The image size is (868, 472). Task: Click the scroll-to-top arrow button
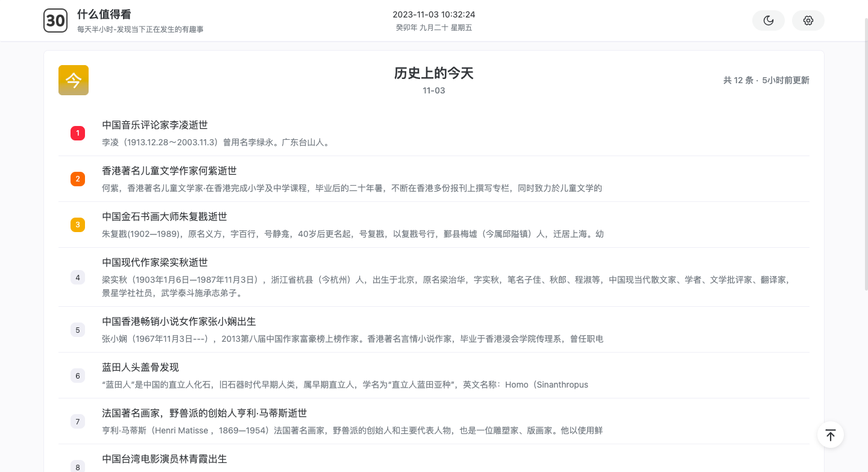click(x=830, y=435)
